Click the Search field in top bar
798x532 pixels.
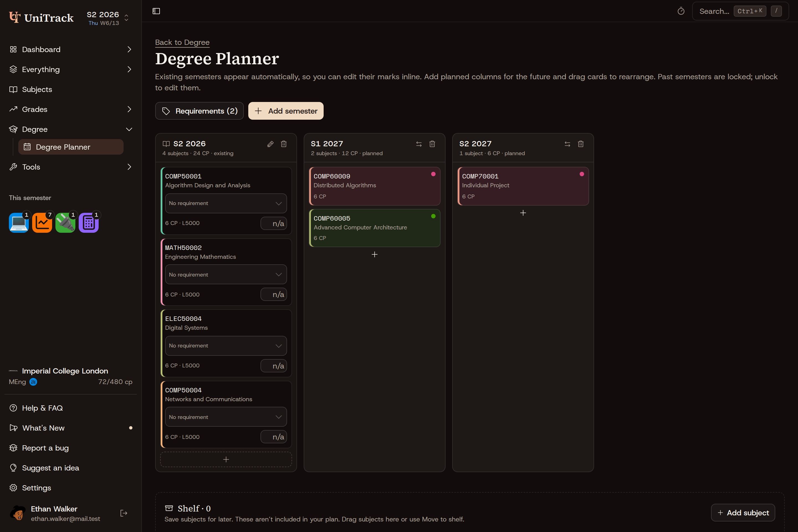click(x=740, y=11)
